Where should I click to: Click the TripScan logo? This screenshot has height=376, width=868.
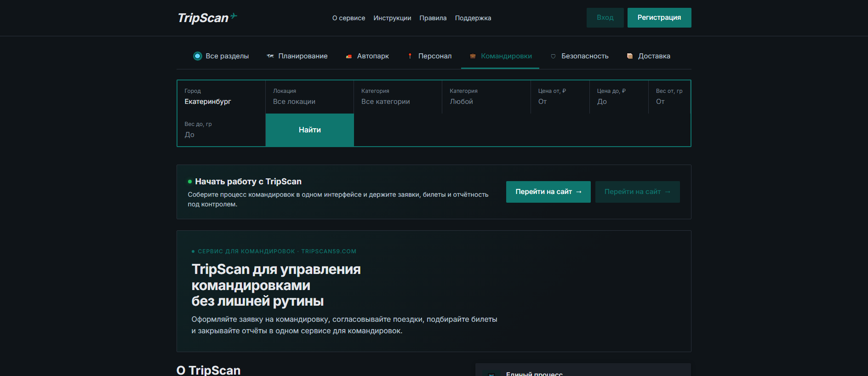(x=207, y=17)
